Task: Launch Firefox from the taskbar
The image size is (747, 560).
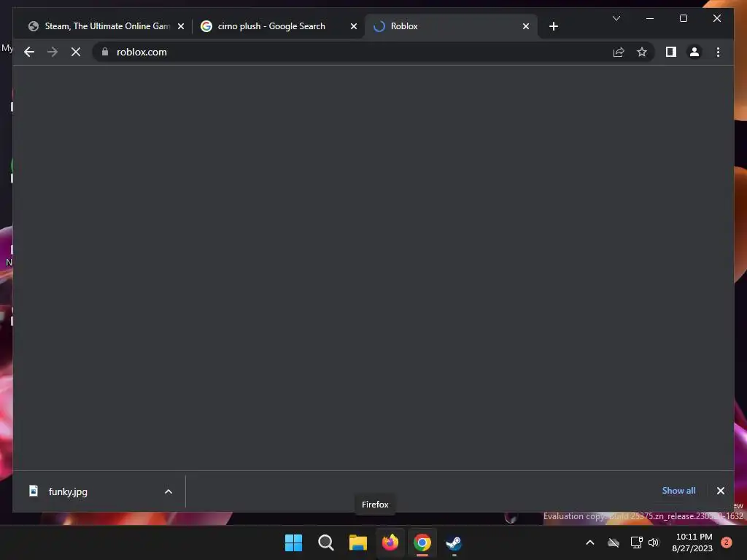Action: point(390,542)
